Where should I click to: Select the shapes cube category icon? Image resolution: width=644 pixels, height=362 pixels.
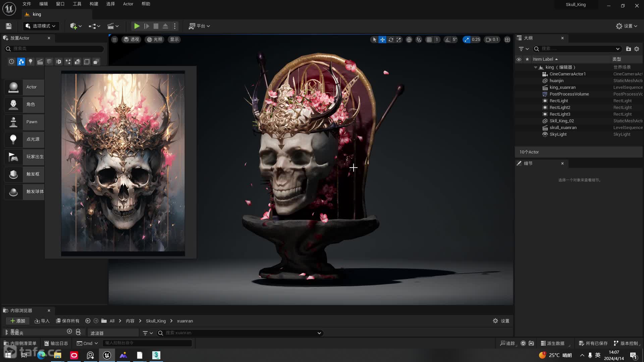pos(49,62)
